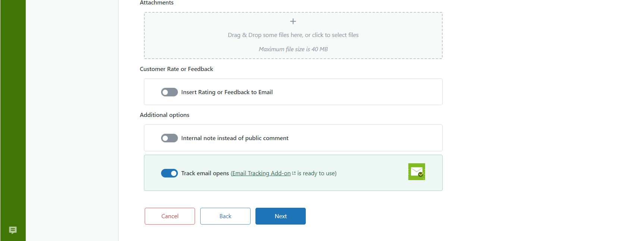The width and height of the screenshot is (644, 241).
Task: Select the 'Customer Rate or Feedback' heading
Action: tap(176, 69)
